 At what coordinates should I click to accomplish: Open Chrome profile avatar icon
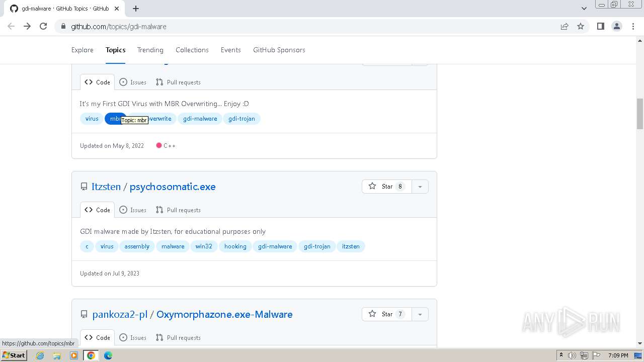[x=616, y=26]
